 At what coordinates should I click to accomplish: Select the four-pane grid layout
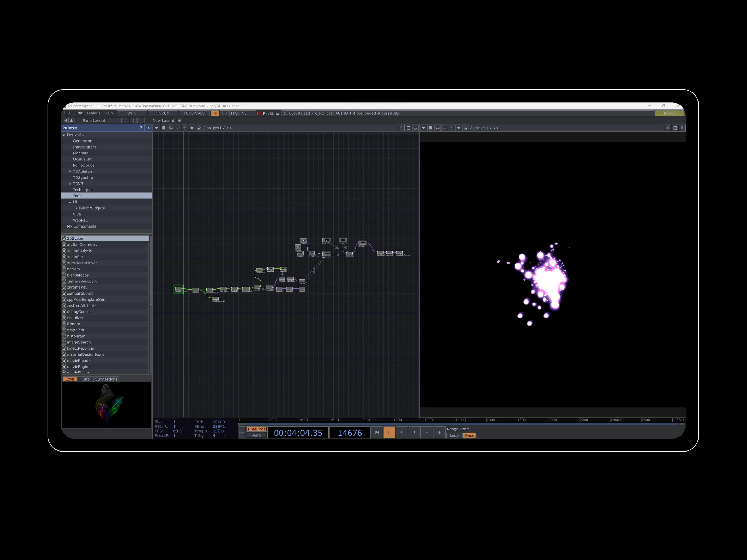coord(141,120)
